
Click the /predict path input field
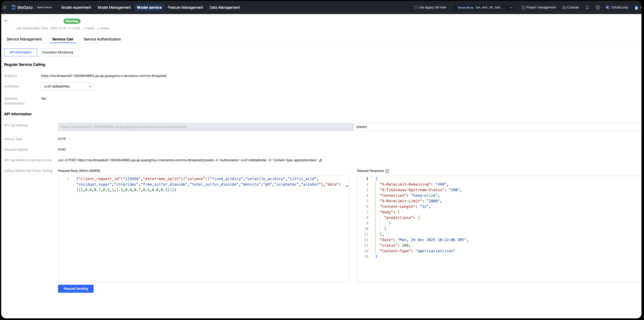click(497, 127)
